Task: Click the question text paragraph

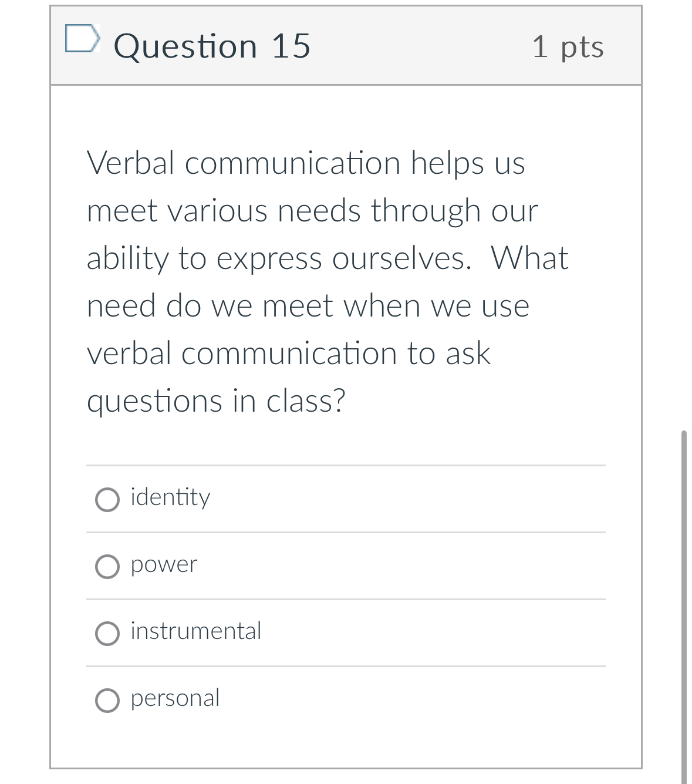Action: click(x=328, y=282)
